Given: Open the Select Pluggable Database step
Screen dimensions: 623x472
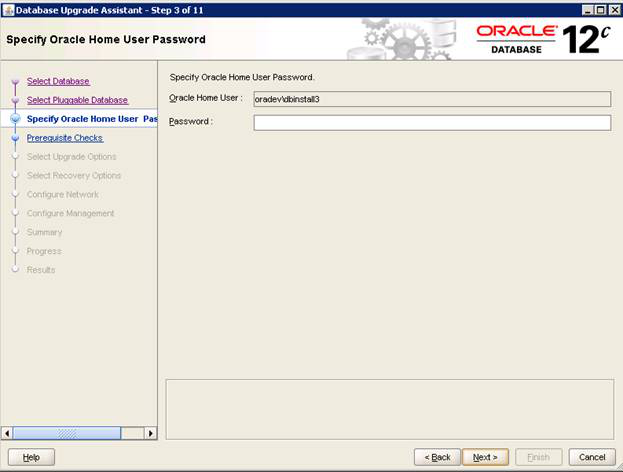Looking at the screenshot, I should pos(77,100).
